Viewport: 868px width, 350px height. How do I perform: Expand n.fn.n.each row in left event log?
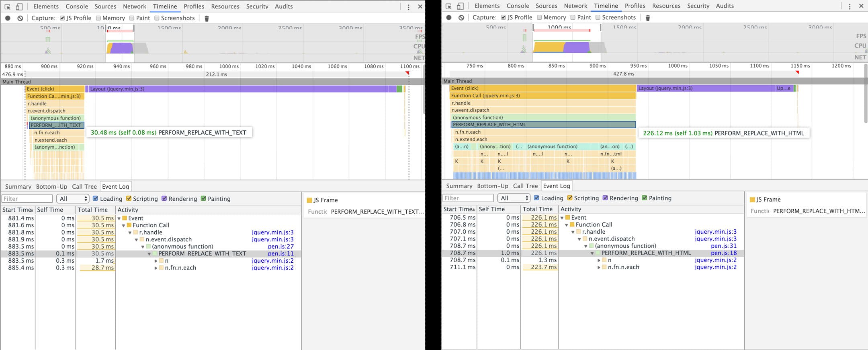[156, 268]
